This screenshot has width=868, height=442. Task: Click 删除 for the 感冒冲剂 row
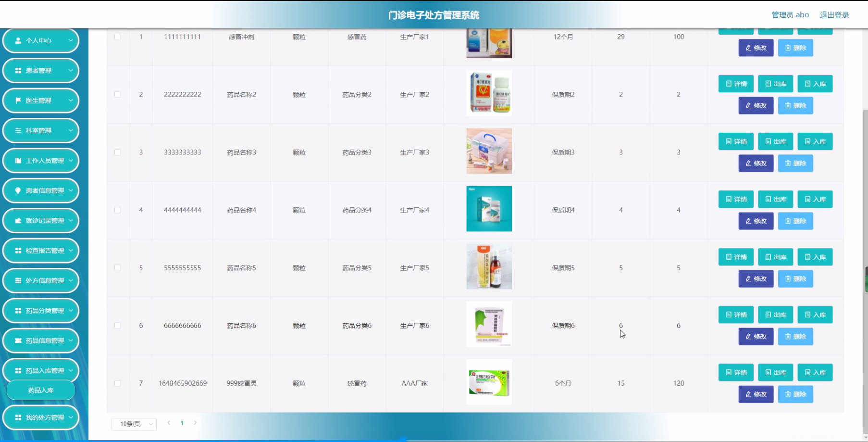pyautogui.click(x=795, y=48)
